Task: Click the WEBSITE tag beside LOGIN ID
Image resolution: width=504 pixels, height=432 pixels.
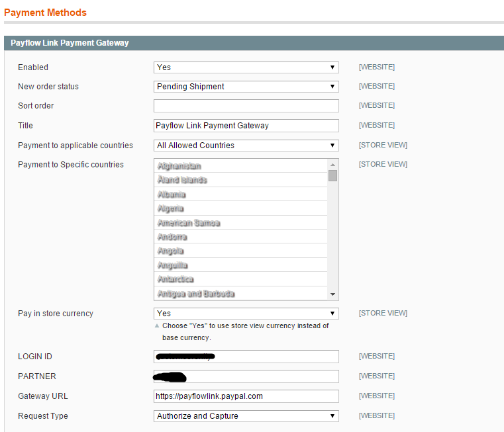Action: [x=377, y=356]
